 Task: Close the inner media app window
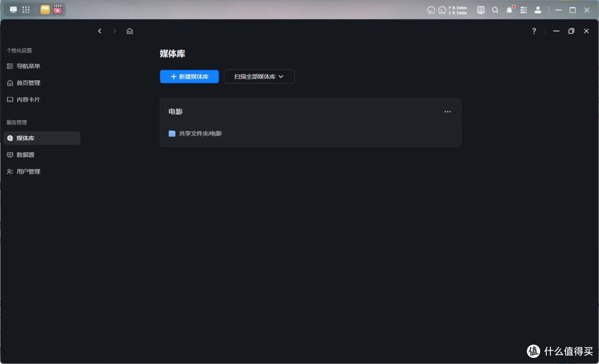[x=586, y=31]
